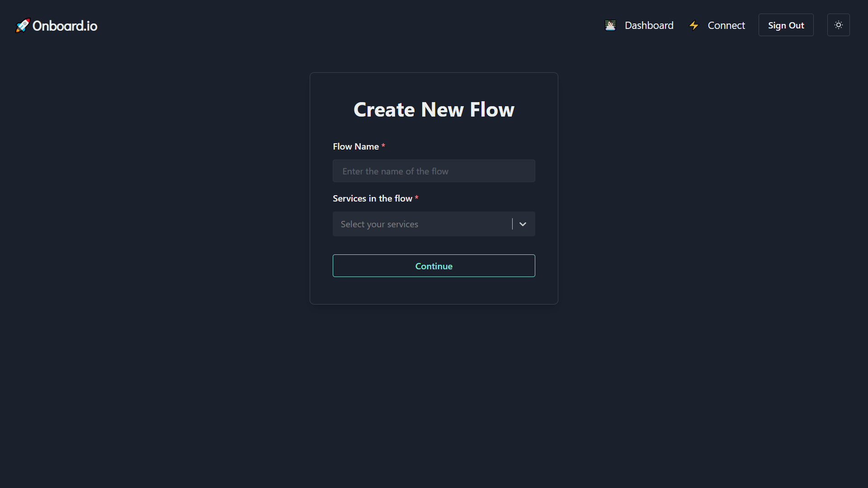Screen dimensions: 868x488
Task: Expand services dropdown chevron arrow
Action: click(523, 224)
